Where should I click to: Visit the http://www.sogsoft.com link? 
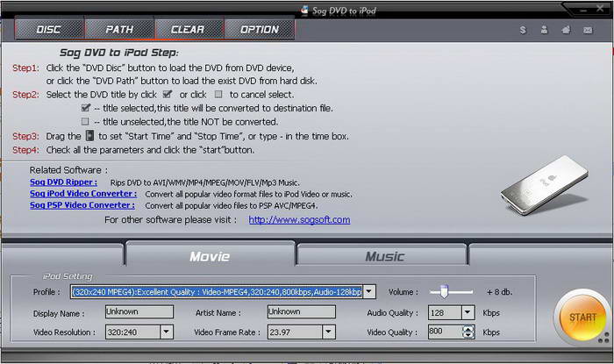click(x=300, y=219)
